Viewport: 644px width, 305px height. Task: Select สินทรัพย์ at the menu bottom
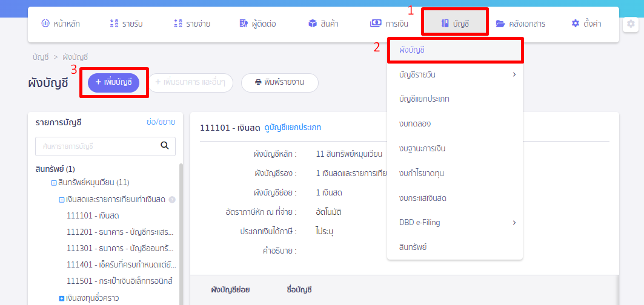(x=455, y=247)
